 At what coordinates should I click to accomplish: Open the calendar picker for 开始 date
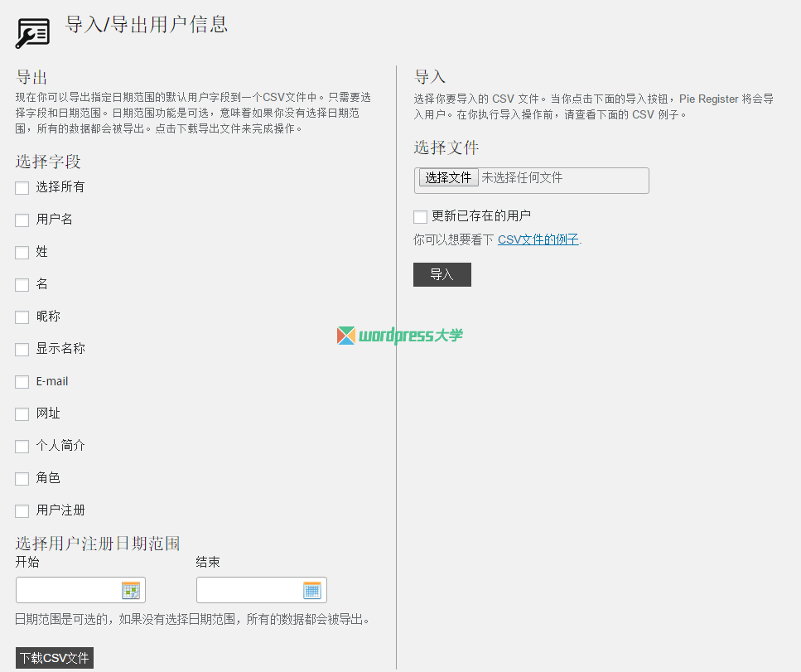131,590
